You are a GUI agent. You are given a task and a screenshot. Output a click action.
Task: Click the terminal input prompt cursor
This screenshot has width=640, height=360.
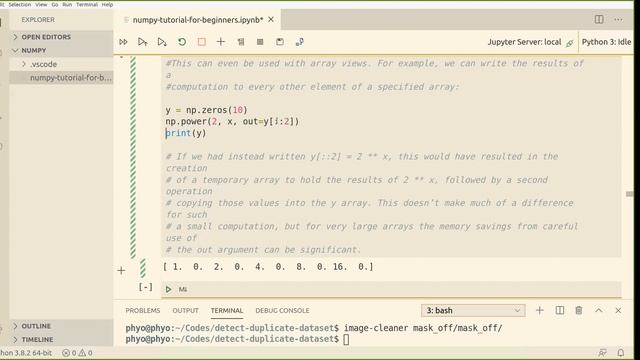(346, 339)
